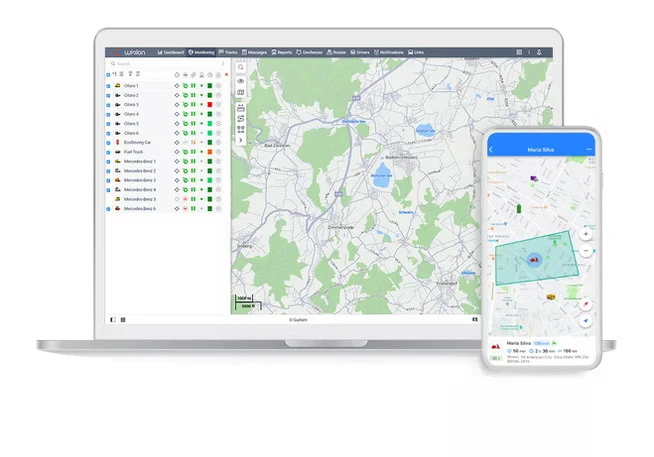Tap the Maria Silva info card on the phone
The height and width of the screenshot is (457, 654).
tap(541, 351)
